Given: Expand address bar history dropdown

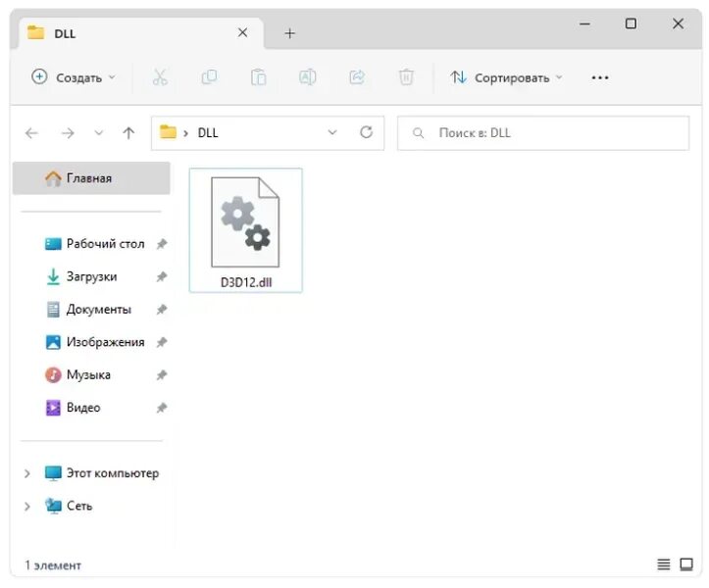Looking at the screenshot, I should point(332,132).
